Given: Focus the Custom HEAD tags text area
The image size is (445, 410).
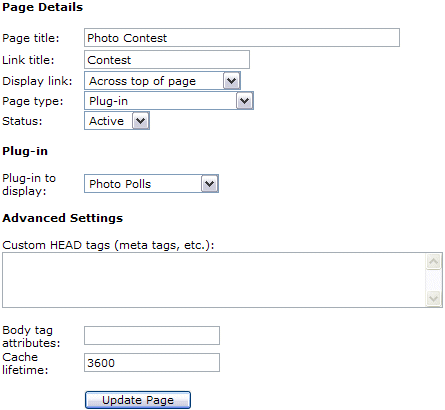Looking at the screenshot, I should [x=214, y=280].
